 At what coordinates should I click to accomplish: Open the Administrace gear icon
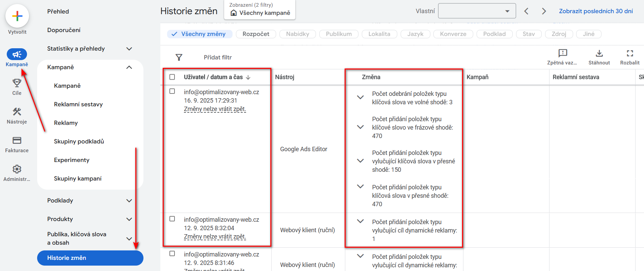17,169
